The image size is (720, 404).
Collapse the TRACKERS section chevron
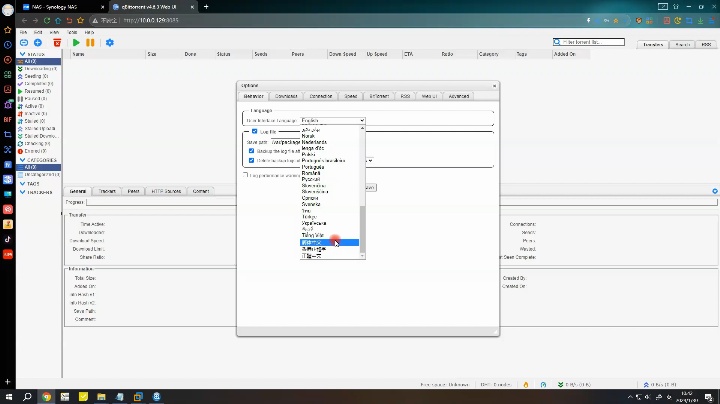tap(22, 192)
